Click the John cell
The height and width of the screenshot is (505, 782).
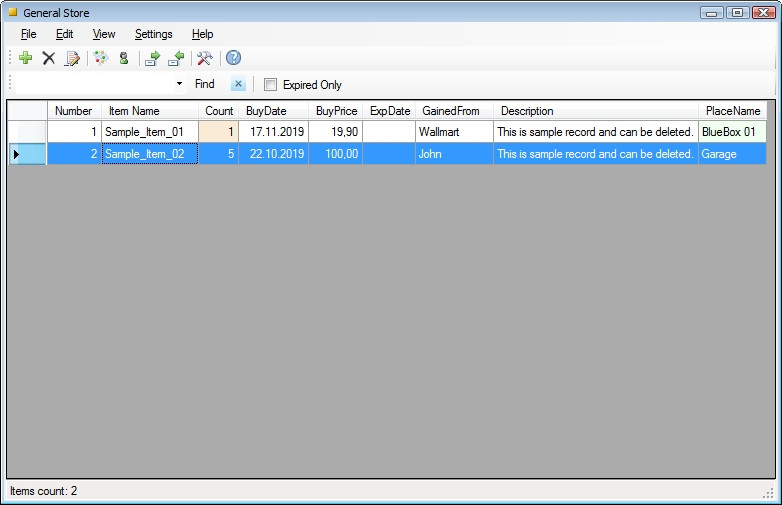(454, 154)
